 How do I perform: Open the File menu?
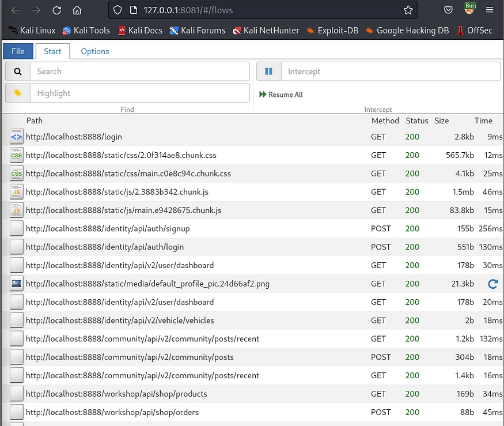point(18,51)
